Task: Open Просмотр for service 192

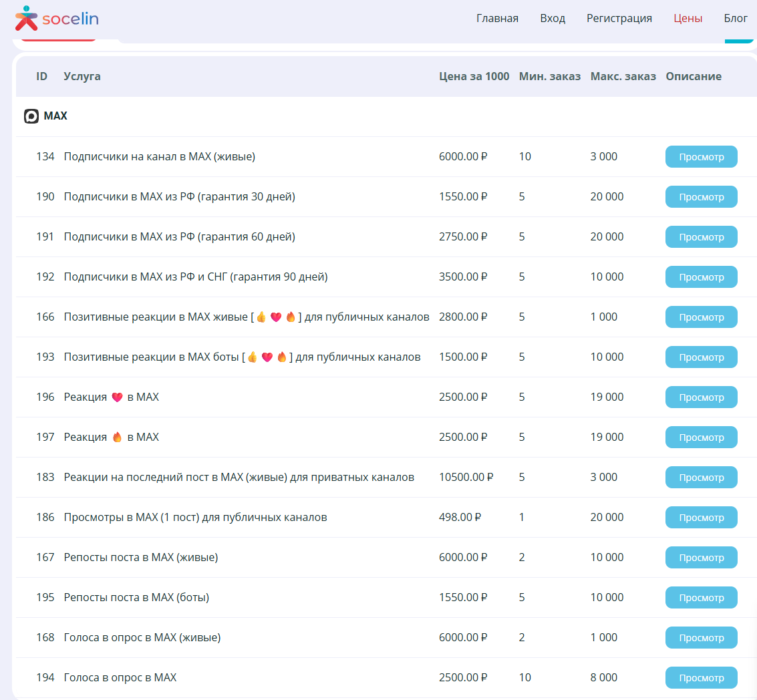Action: tap(701, 277)
